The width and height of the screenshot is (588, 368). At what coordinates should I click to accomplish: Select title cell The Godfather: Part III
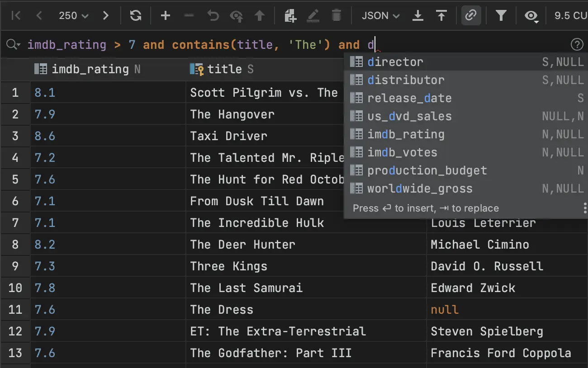click(306, 353)
